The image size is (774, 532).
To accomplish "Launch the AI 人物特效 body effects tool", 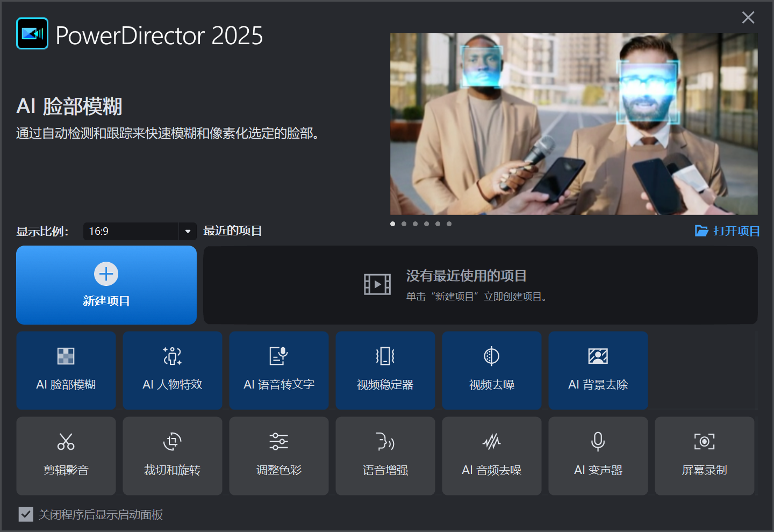I will click(x=173, y=370).
